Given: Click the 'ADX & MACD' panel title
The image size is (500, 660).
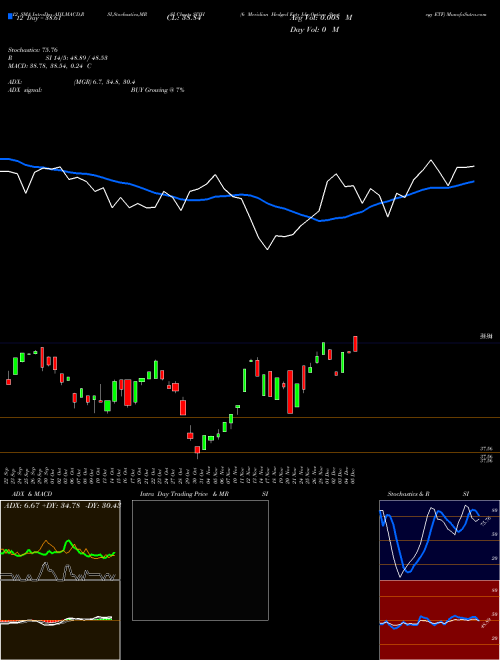Looking at the screenshot, I should coord(32,494).
